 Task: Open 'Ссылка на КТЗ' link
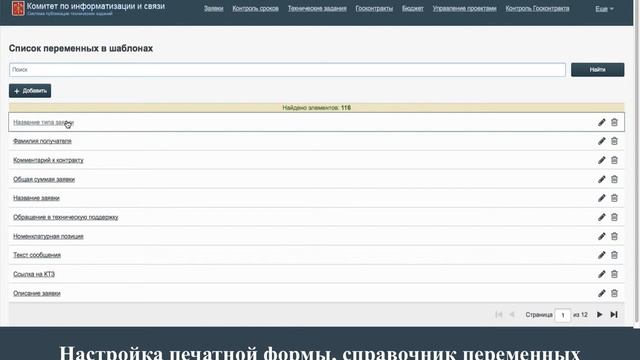(34, 274)
